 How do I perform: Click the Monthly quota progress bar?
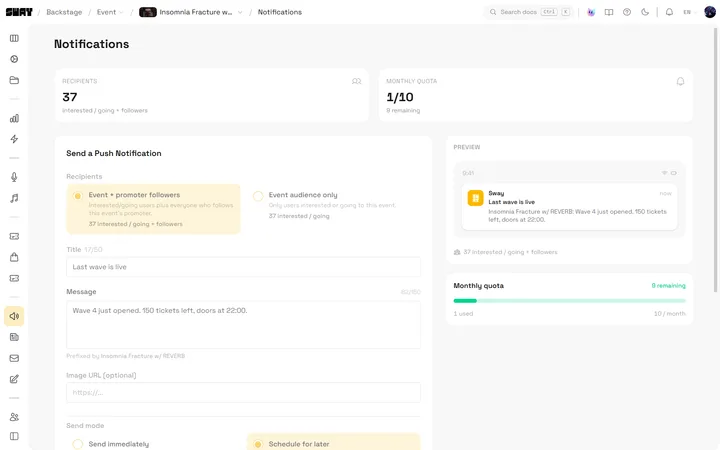point(569,301)
